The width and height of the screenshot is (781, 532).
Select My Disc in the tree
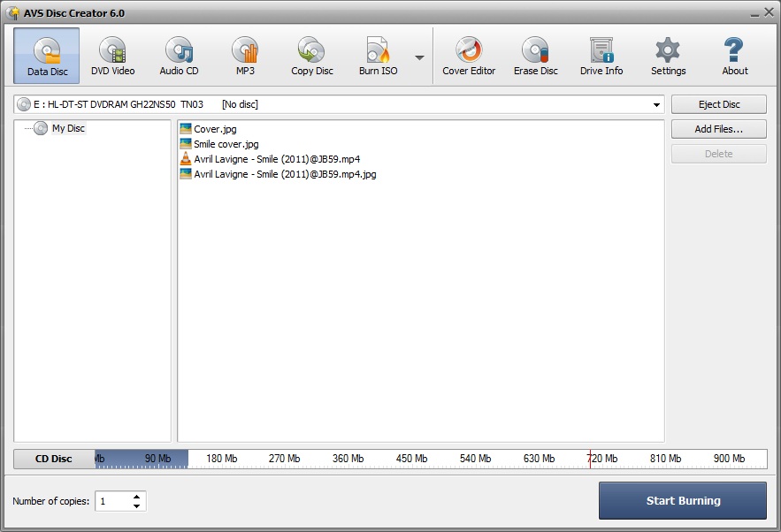(x=70, y=128)
